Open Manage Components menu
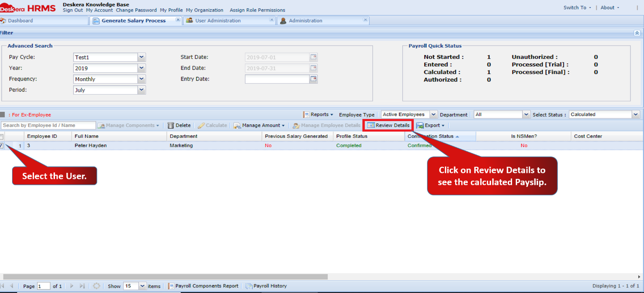The height and width of the screenshot is (293, 644). pyautogui.click(x=128, y=125)
